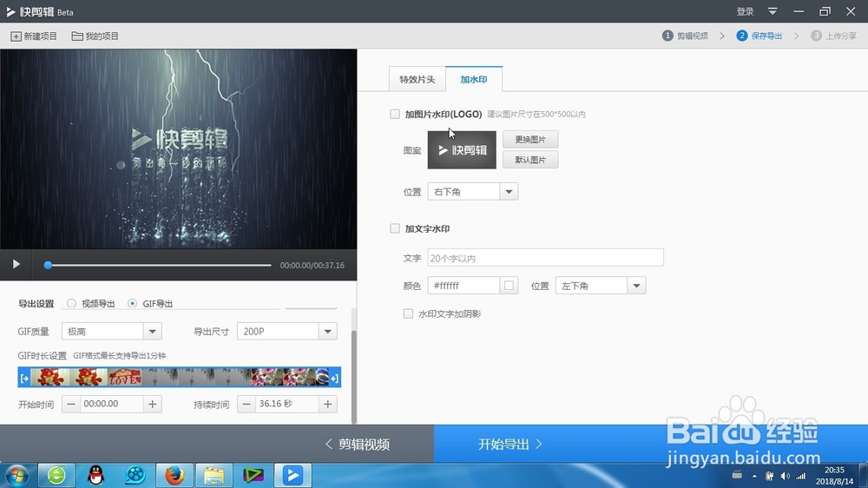
Task: Click the 开始时间 00:00.00 field
Action: point(112,404)
